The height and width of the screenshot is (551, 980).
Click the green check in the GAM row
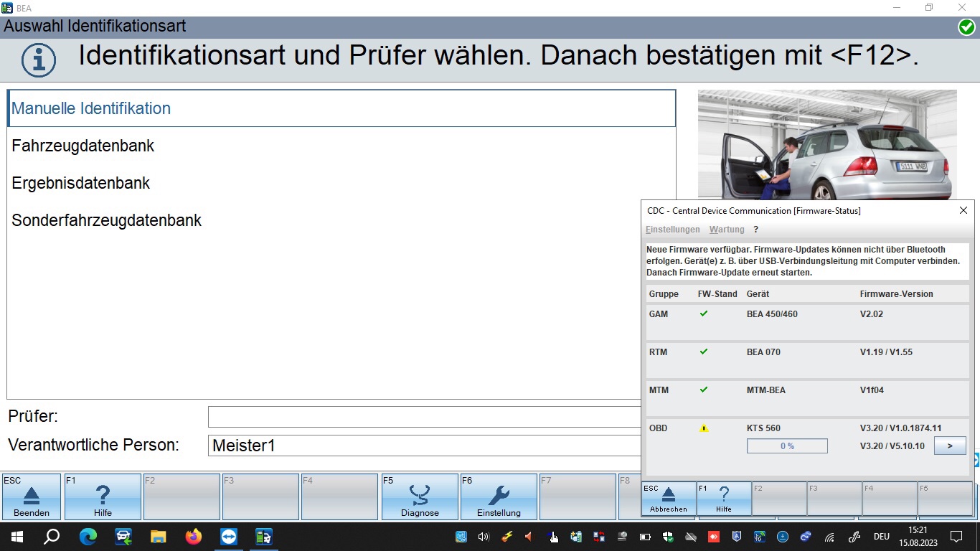click(x=704, y=314)
